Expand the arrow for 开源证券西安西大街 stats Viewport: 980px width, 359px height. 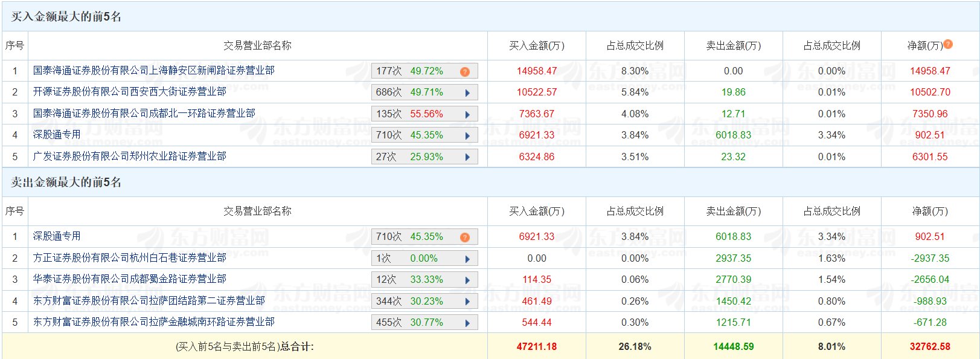(x=467, y=93)
